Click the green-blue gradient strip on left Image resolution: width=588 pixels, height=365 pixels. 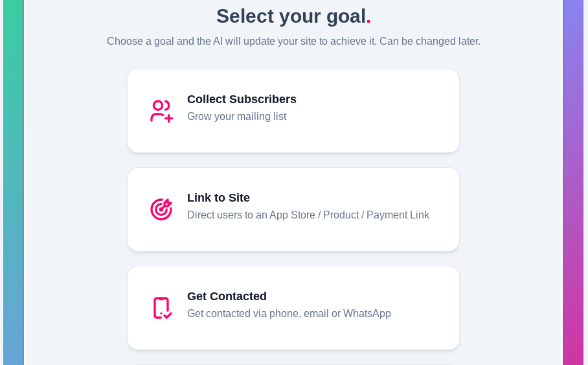coord(13,182)
